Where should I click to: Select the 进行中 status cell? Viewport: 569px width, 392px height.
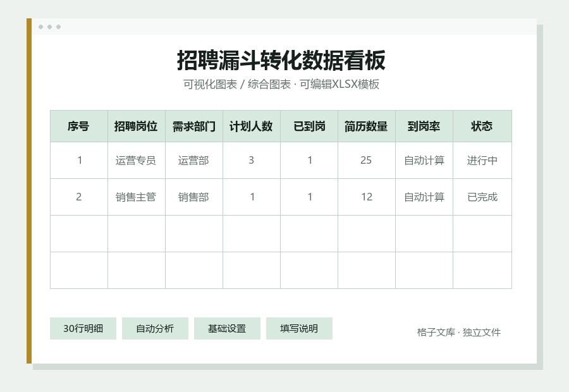point(482,161)
